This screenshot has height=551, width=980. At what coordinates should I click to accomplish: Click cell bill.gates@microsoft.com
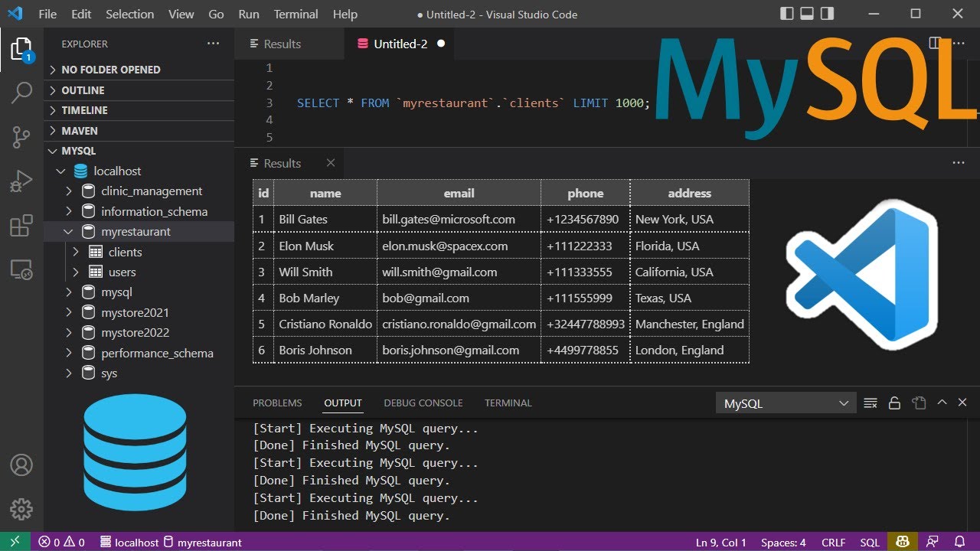pos(459,219)
